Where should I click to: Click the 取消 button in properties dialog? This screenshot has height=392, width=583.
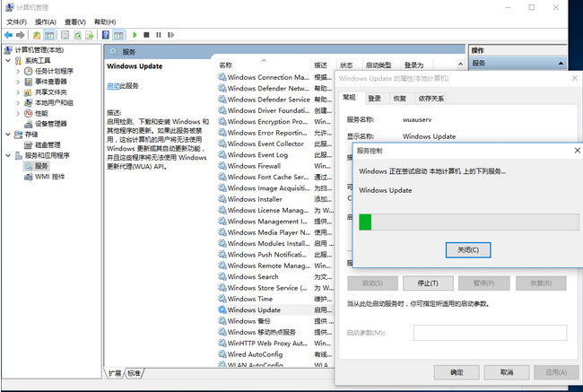(x=507, y=372)
